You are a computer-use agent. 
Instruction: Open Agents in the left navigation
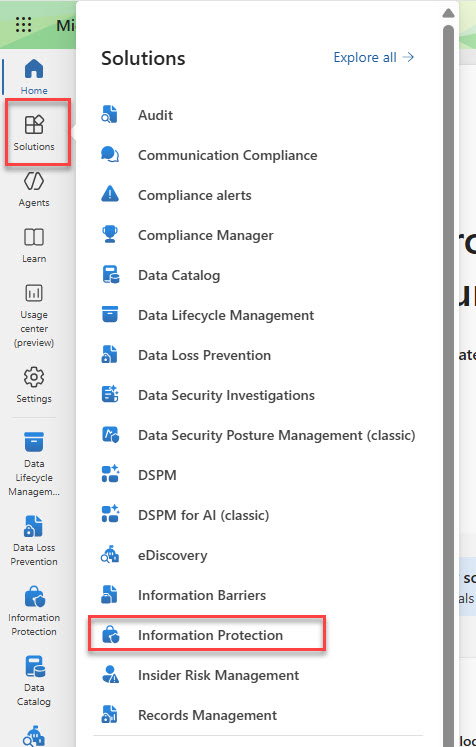tap(34, 189)
